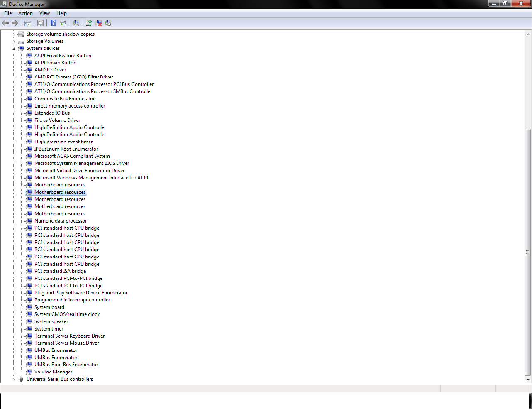Select High precision event timer
Screen dimensions: 532x409
(63, 142)
